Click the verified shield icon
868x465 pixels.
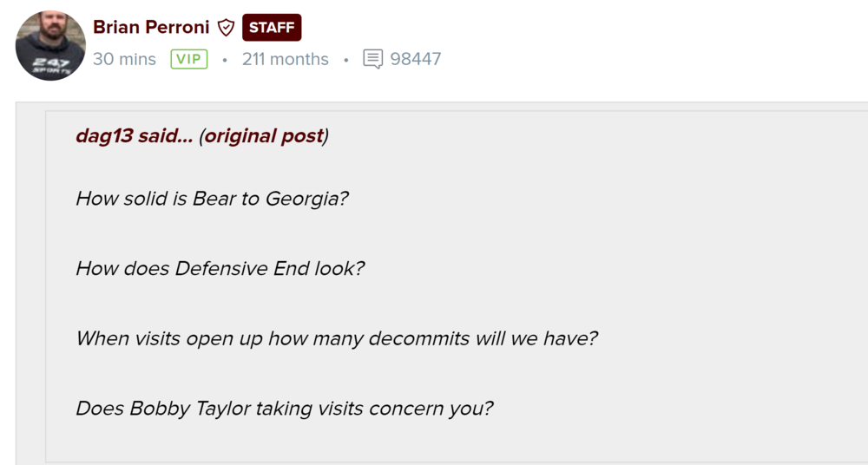point(226,28)
